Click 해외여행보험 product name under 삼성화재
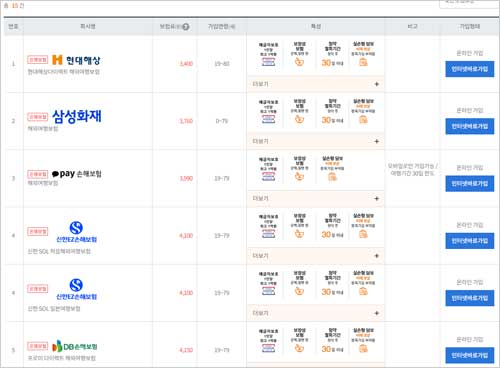 coord(43,129)
